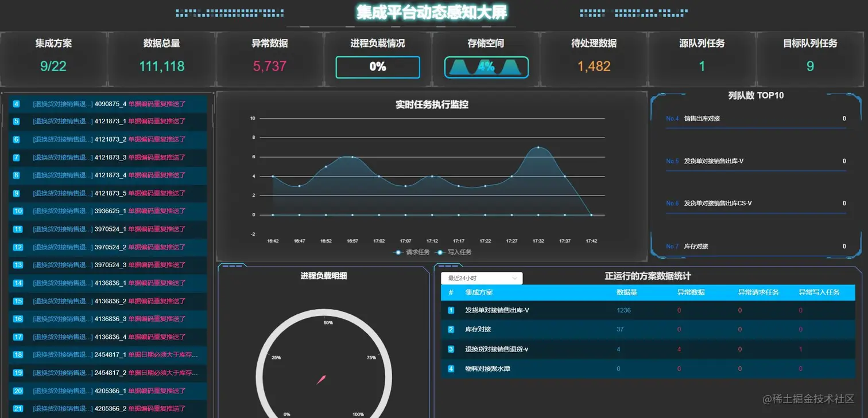
Task: Click the 37 data volume cell
Action: point(620,330)
